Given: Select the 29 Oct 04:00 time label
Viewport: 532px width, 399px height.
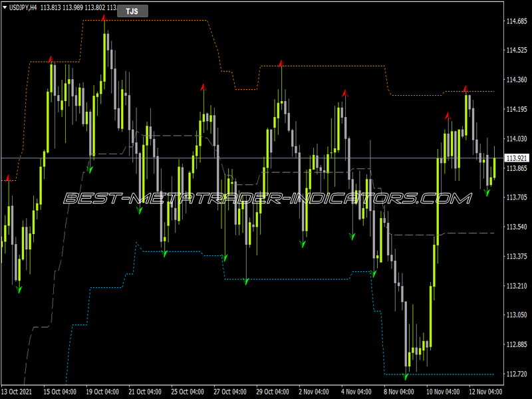Looking at the screenshot, I should 273,392.
